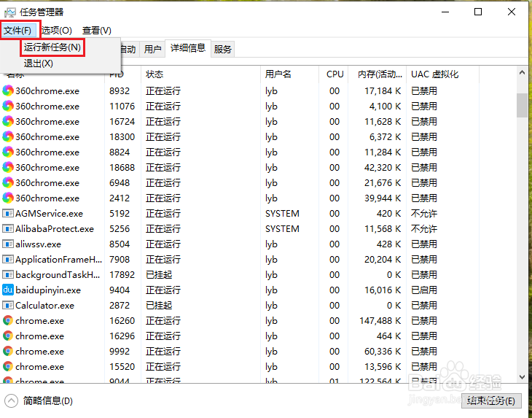Switch to the 服务 tab

click(x=222, y=49)
